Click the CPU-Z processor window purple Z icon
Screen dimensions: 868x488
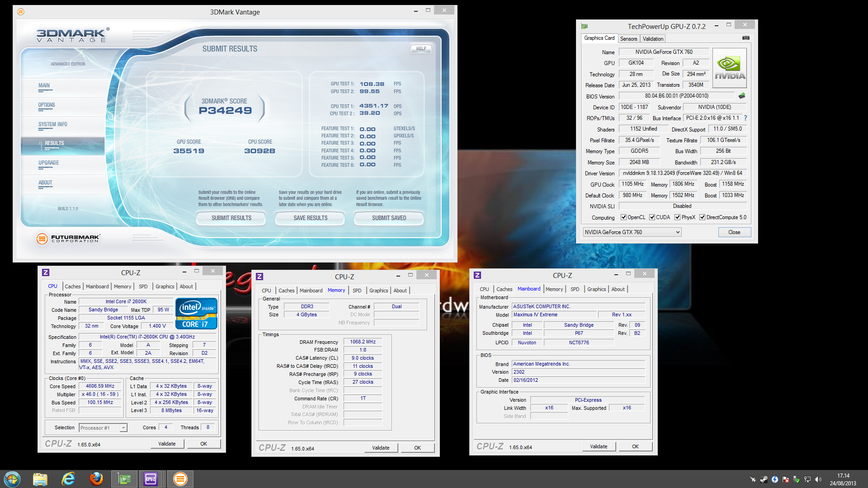46,272
